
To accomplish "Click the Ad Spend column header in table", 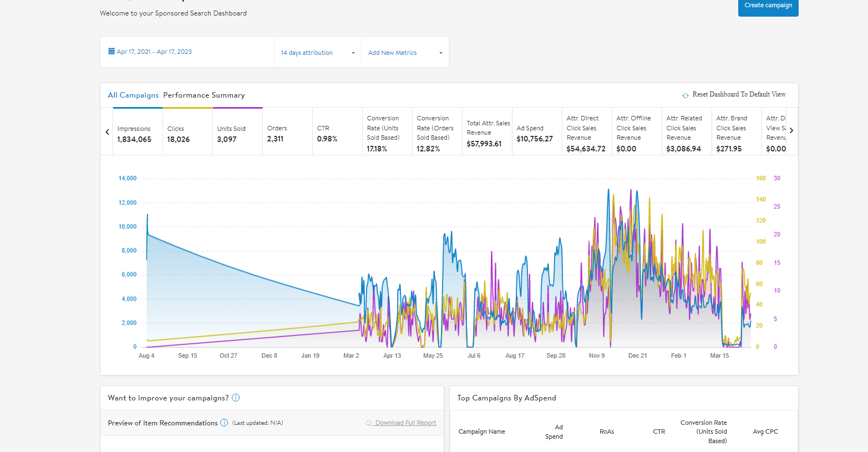I will (554, 431).
